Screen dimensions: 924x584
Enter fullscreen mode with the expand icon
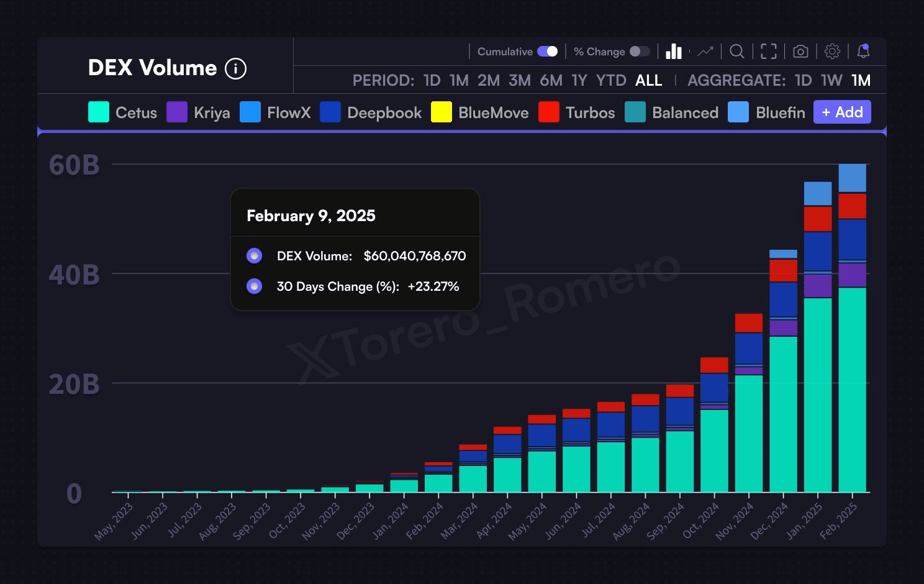(x=769, y=52)
